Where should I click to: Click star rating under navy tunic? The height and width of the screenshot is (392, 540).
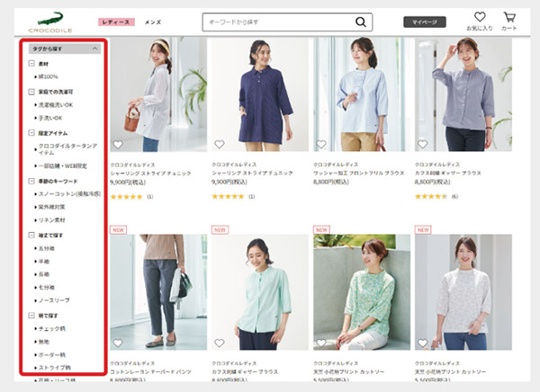coord(228,197)
